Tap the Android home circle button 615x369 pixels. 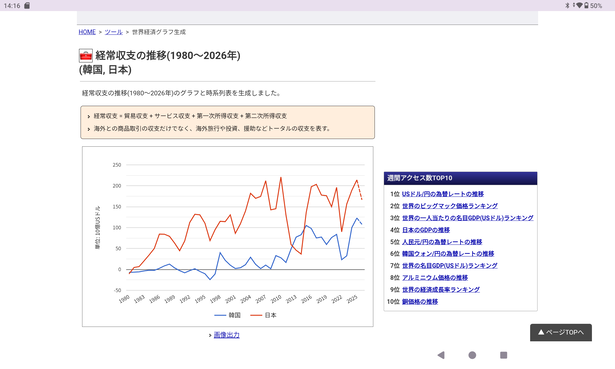472,355
